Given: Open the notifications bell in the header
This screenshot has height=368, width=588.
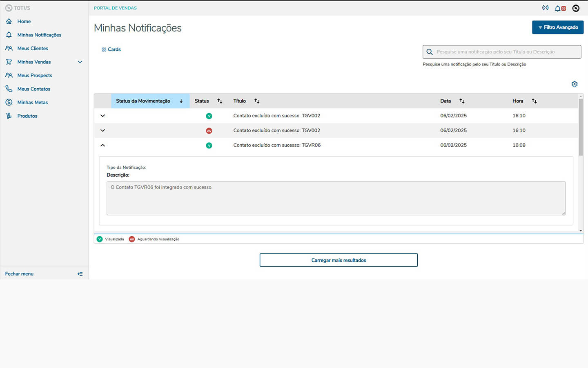Looking at the screenshot, I should [x=558, y=8].
